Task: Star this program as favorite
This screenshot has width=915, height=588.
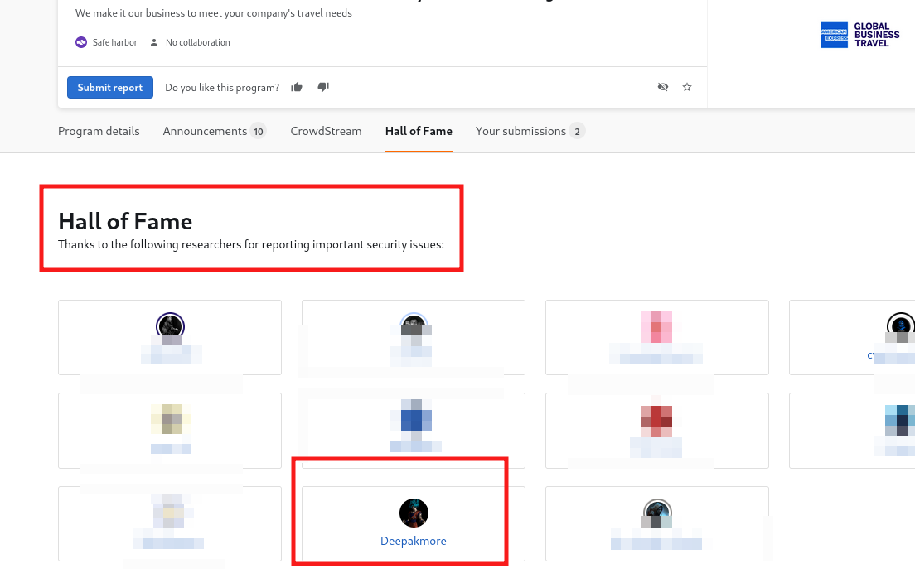Action: tap(687, 87)
